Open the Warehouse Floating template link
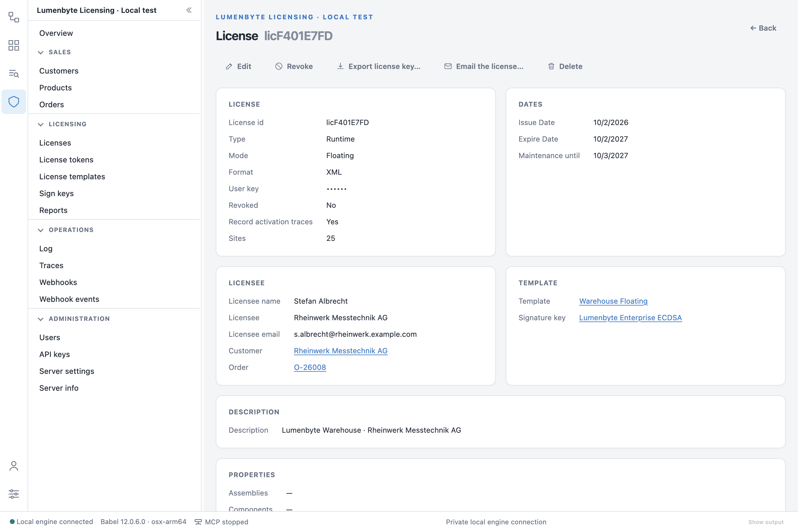 click(x=613, y=301)
